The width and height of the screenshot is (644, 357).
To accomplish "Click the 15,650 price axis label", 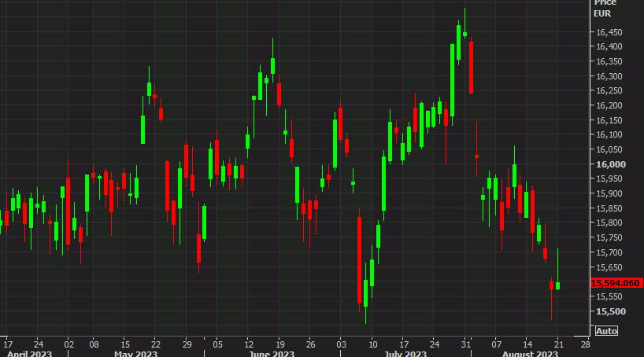I will pyautogui.click(x=609, y=267).
